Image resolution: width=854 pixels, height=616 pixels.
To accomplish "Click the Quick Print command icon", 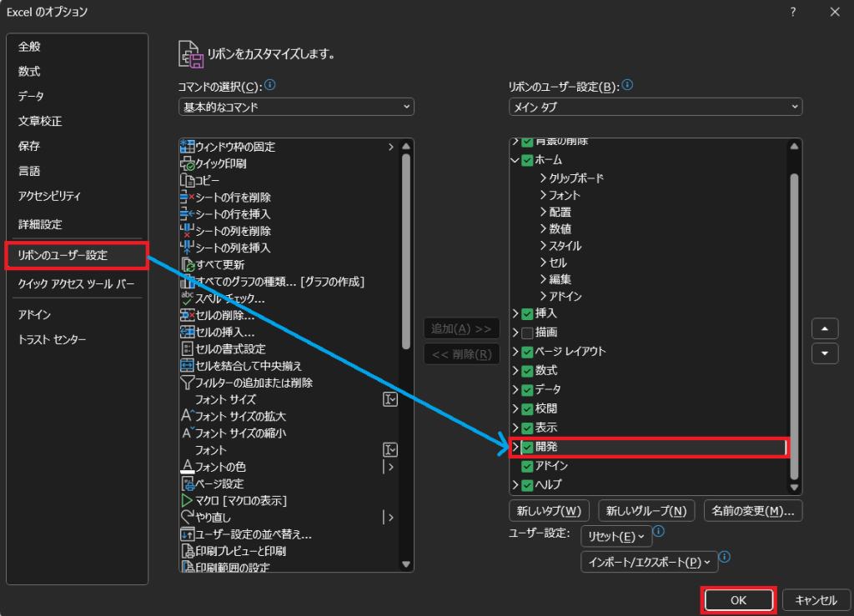I will coord(188,163).
